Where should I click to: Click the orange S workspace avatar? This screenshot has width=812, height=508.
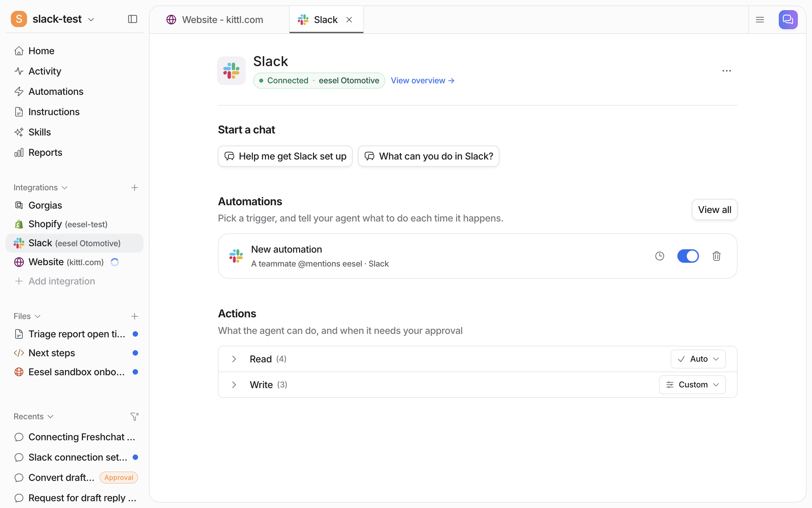(x=19, y=19)
